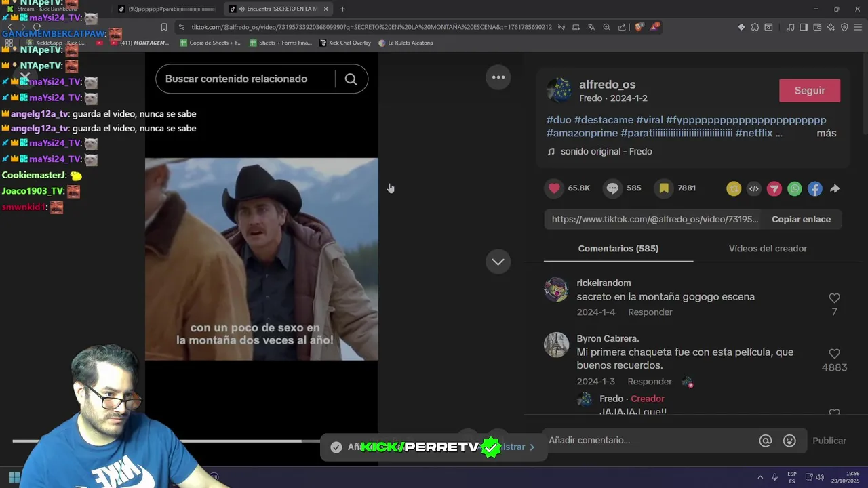Go to next video with down chevron
The width and height of the screenshot is (868, 488).
click(x=498, y=262)
